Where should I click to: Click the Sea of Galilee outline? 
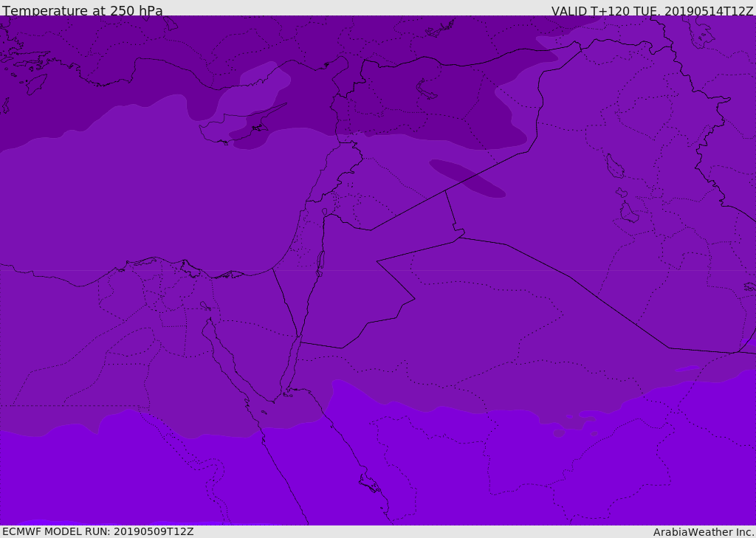(x=324, y=213)
